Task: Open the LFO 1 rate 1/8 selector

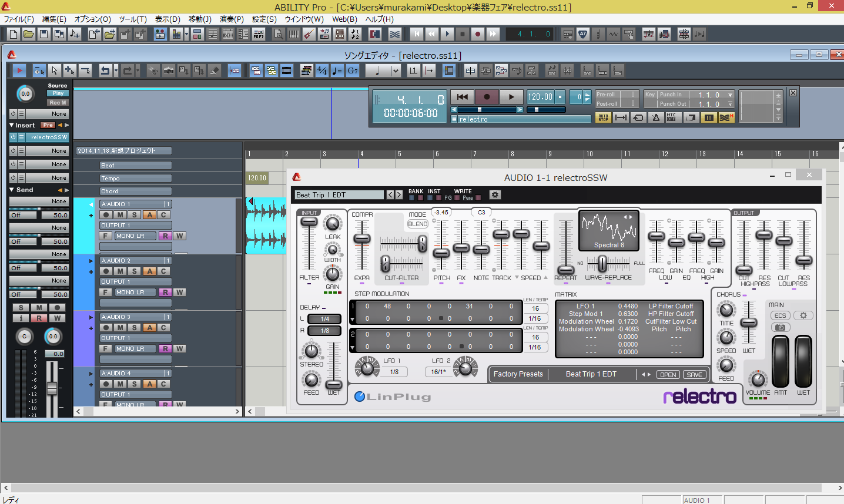Action: tap(394, 372)
